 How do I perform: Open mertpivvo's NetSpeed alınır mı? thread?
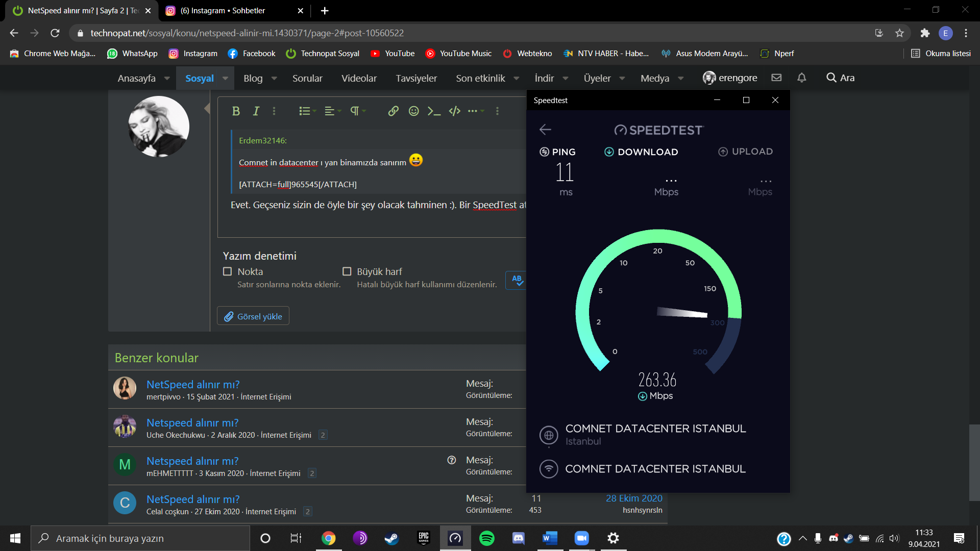[x=193, y=384]
